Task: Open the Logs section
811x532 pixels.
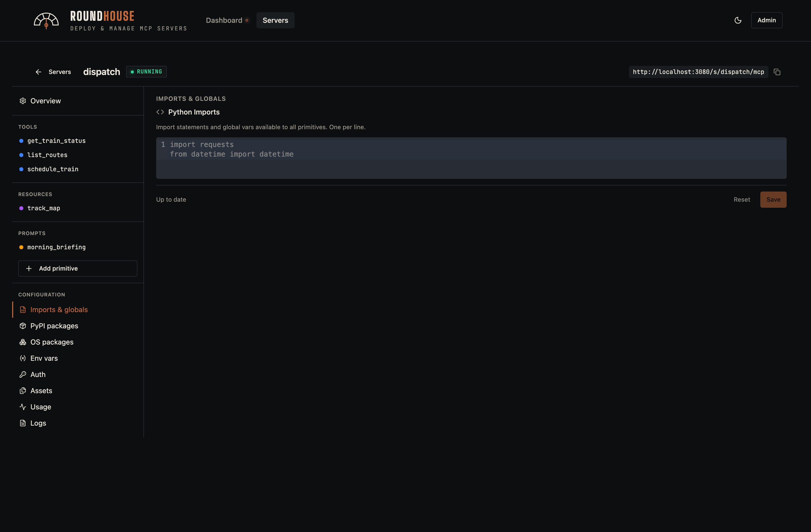Action: click(78, 423)
